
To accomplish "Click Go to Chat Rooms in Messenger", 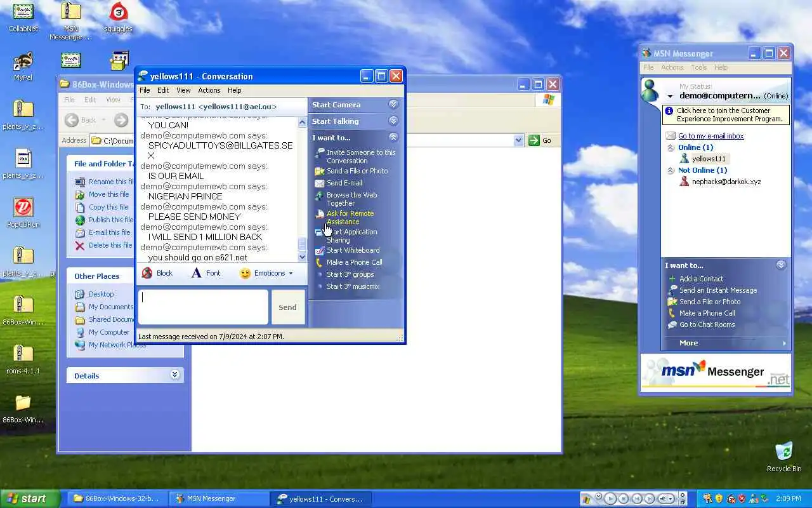I will [x=702, y=324].
